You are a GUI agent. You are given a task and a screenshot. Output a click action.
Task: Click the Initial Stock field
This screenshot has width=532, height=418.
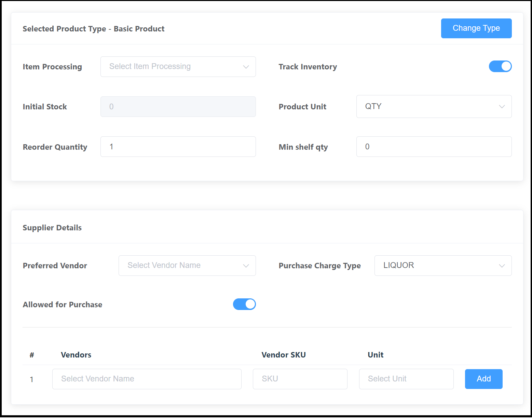(178, 106)
